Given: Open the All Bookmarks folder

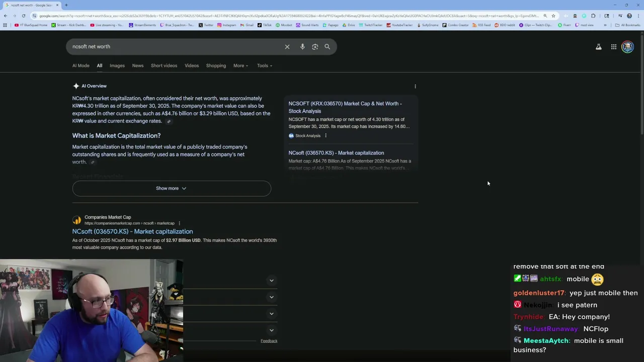Looking at the screenshot, I should pyautogui.click(x=627, y=25).
